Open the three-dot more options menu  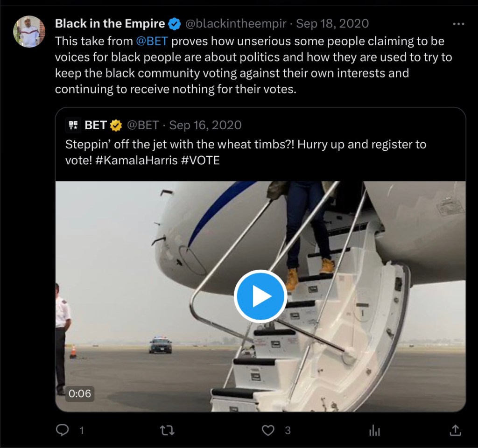coord(459,23)
